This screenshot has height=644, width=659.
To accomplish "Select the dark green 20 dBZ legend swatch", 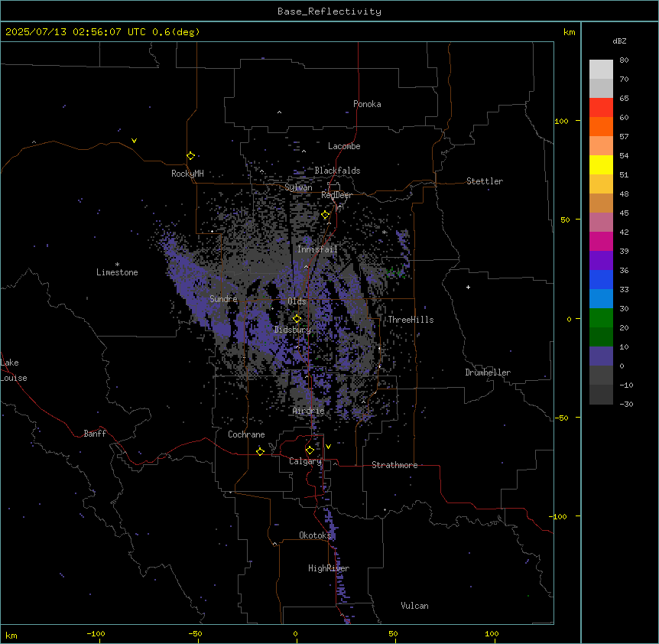I will 601,337.
